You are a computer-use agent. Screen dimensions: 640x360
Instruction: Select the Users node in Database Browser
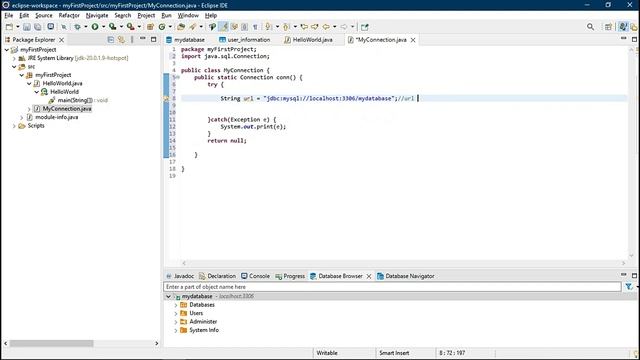pos(196,313)
